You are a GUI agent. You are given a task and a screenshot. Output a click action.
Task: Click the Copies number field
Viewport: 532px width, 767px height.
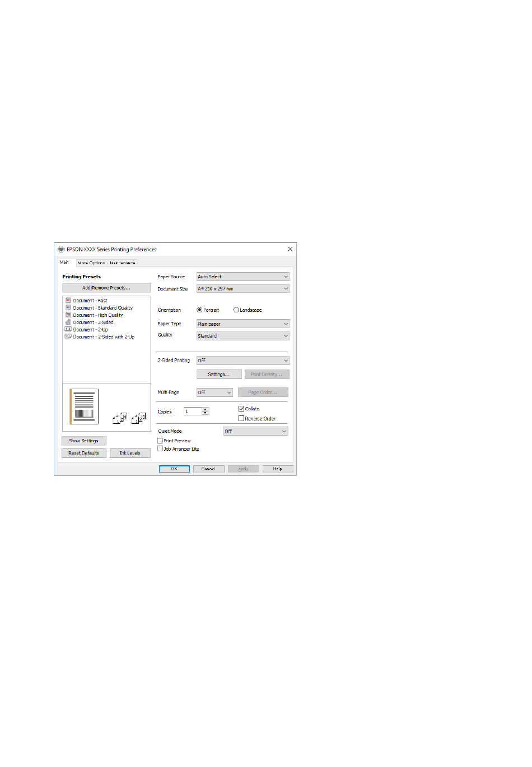[193, 411]
